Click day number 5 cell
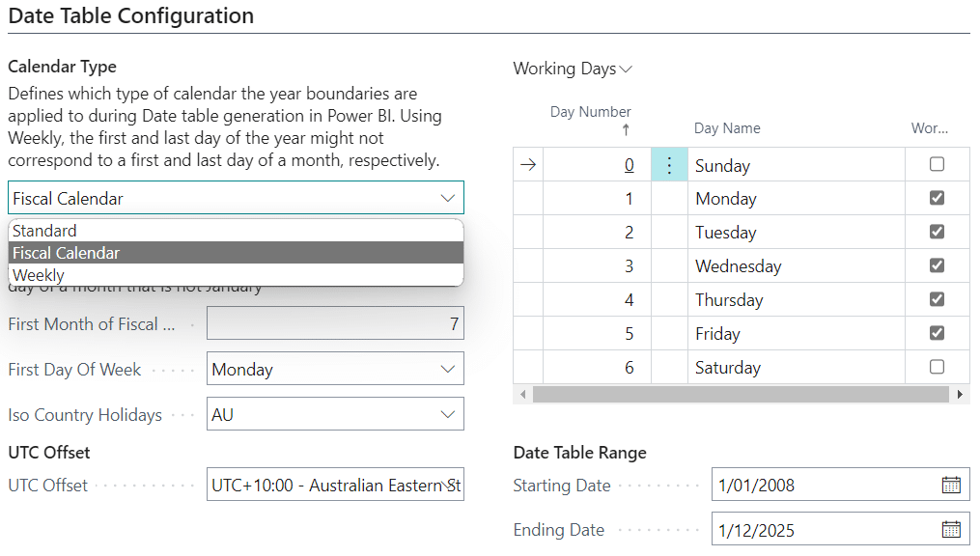Image resolution: width=980 pixels, height=556 pixels. (597, 334)
